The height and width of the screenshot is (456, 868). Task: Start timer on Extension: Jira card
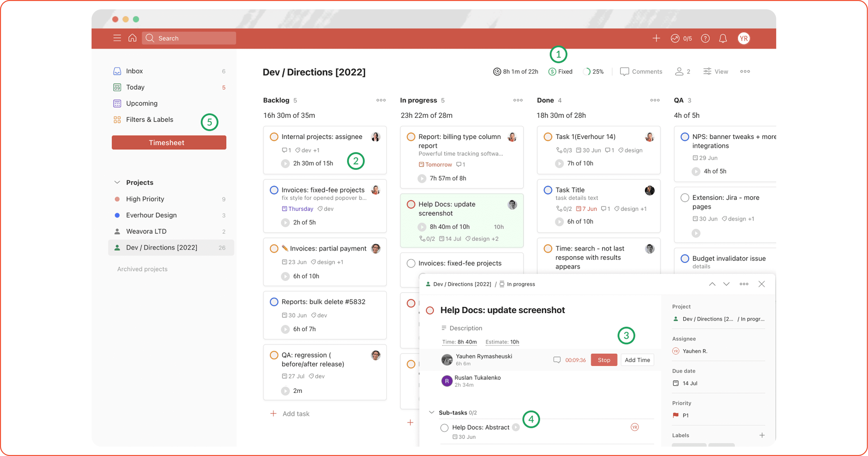696,233
